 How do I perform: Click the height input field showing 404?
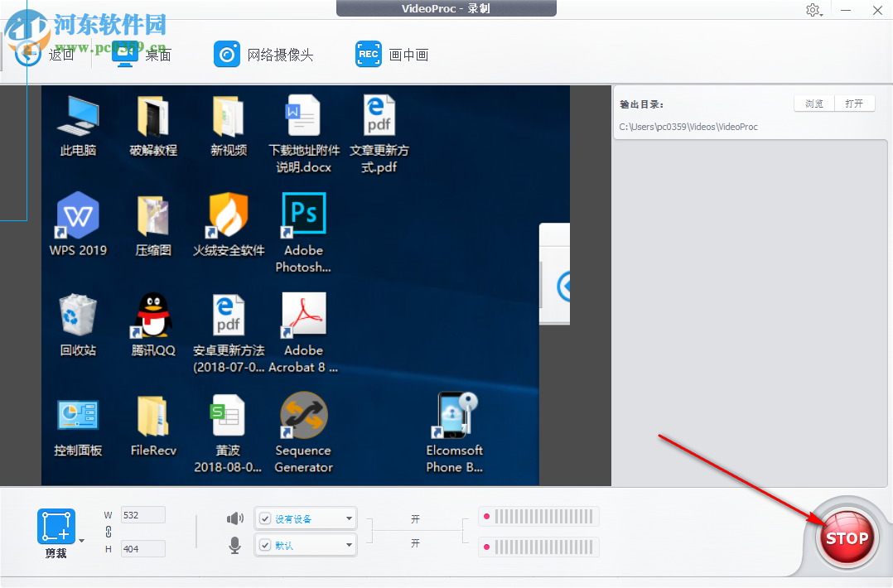pos(143,549)
